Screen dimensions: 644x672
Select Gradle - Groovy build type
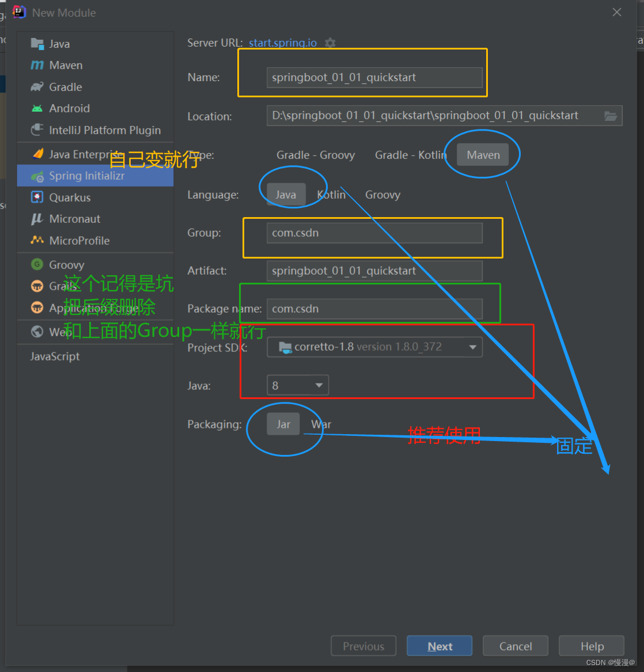pos(316,155)
